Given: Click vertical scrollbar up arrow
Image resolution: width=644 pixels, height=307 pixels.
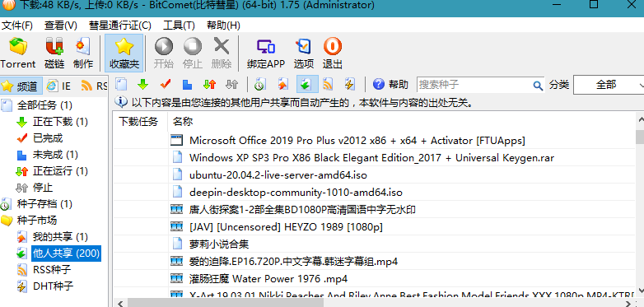Looking at the screenshot, I should [640, 119].
